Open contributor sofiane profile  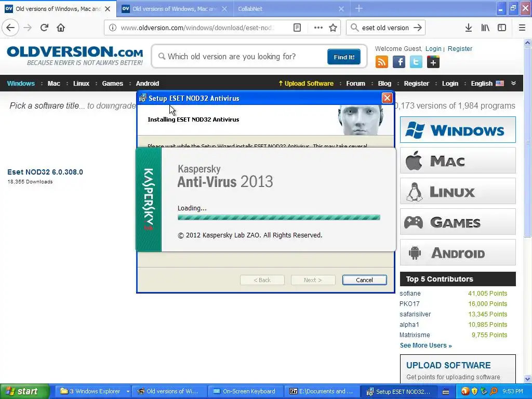tap(410, 294)
